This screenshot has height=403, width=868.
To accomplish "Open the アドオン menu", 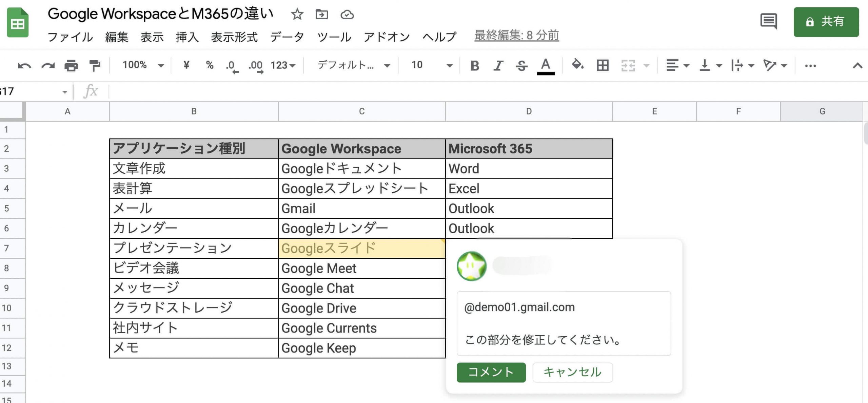I will [387, 37].
